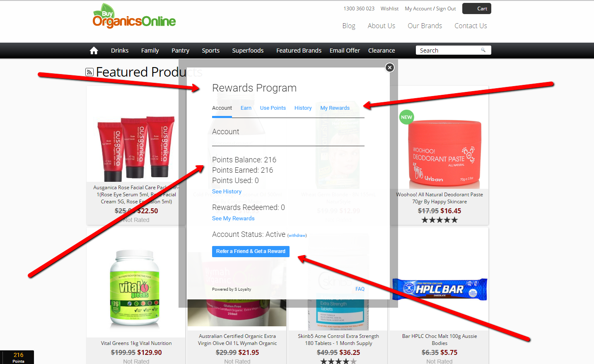The width and height of the screenshot is (594, 364).
Task: Open the Cart button
Action: pyautogui.click(x=477, y=9)
